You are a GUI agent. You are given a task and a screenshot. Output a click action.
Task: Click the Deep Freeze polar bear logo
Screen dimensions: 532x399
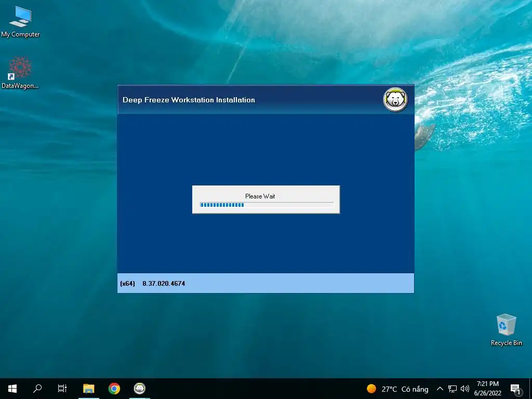[x=395, y=99]
